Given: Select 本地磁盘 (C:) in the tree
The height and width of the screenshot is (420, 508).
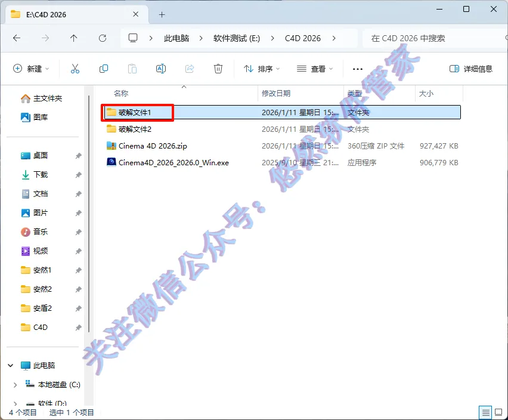Looking at the screenshot, I should tap(53, 385).
